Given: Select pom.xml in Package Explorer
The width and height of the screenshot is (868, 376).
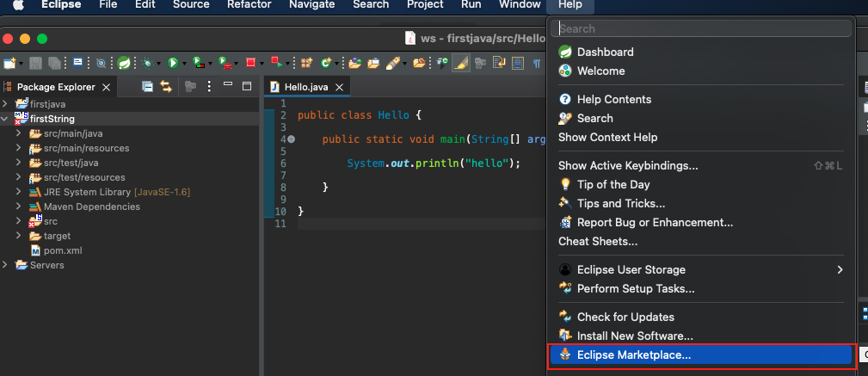Looking at the screenshot, I should 63,250.
